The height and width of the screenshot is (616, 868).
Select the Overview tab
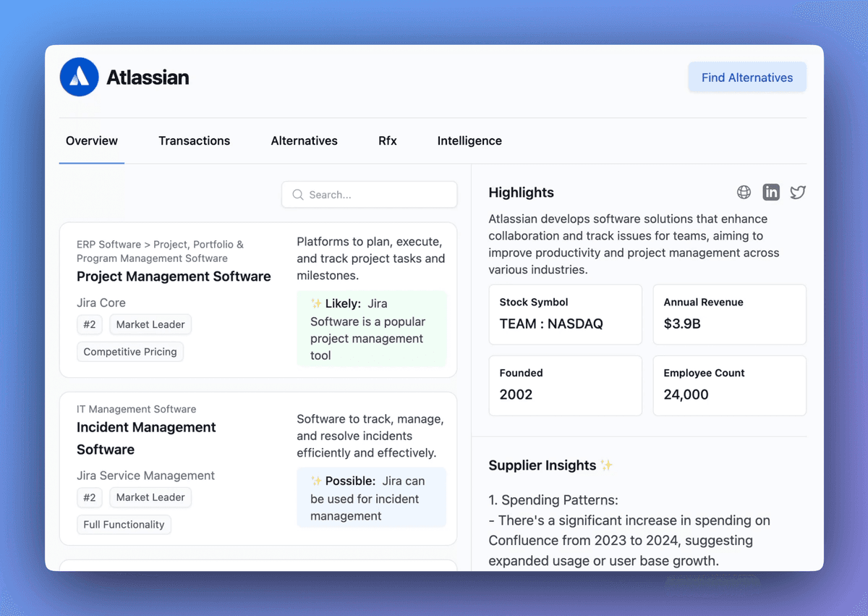click(x=91, y=140)
